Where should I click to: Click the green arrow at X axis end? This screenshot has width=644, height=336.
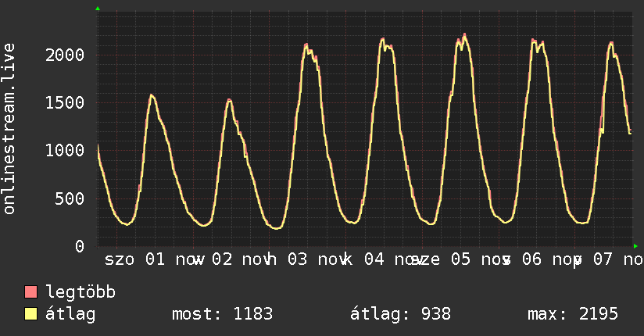tap(635, 245)
